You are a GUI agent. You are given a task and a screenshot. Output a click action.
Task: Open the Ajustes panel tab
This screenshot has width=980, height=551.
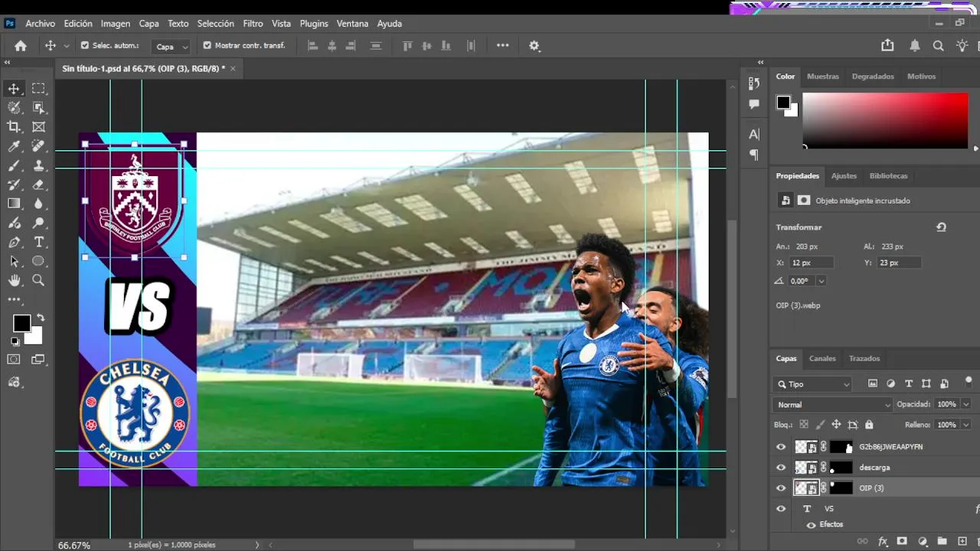(844, 176)
